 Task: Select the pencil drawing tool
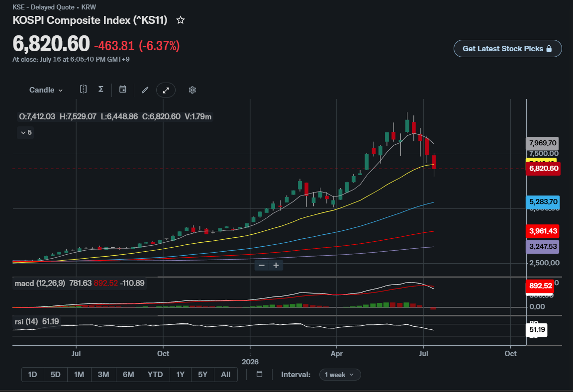point(145,90)
